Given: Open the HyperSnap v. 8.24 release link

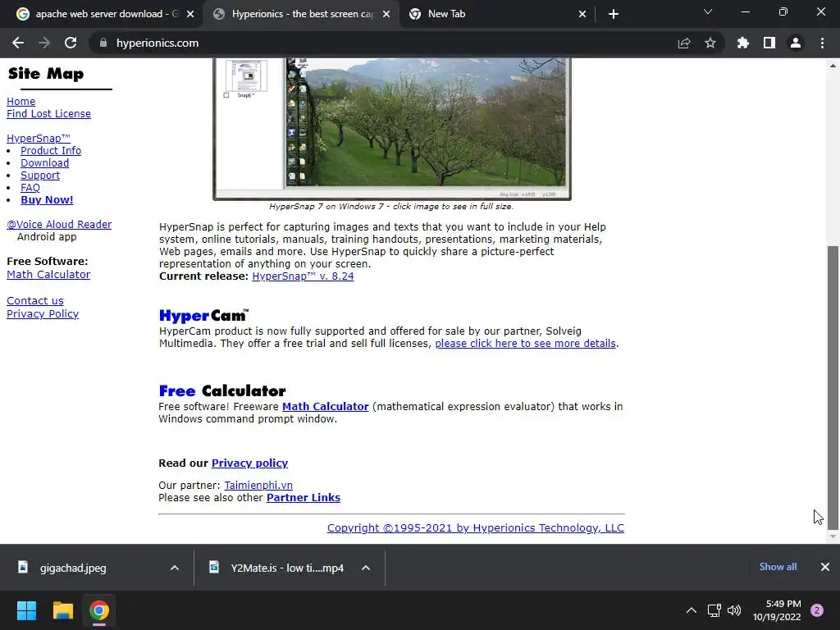Looking at the screenshot, I should coord(303,276).
